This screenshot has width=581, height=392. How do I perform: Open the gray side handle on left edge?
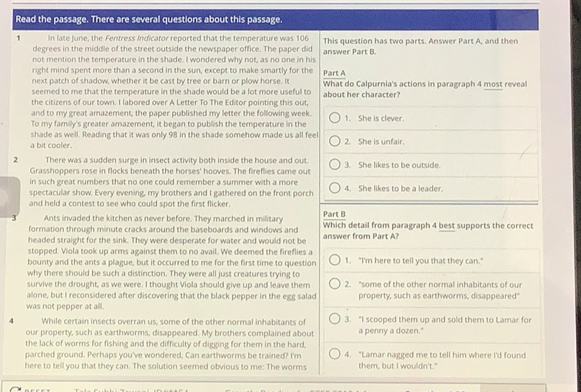(10, 197)
